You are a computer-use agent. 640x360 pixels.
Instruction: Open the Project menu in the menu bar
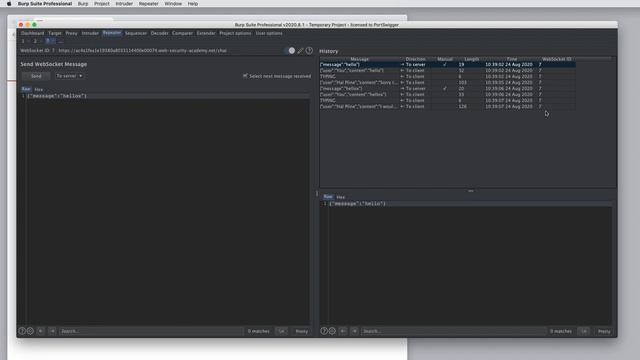click(102, 4)
